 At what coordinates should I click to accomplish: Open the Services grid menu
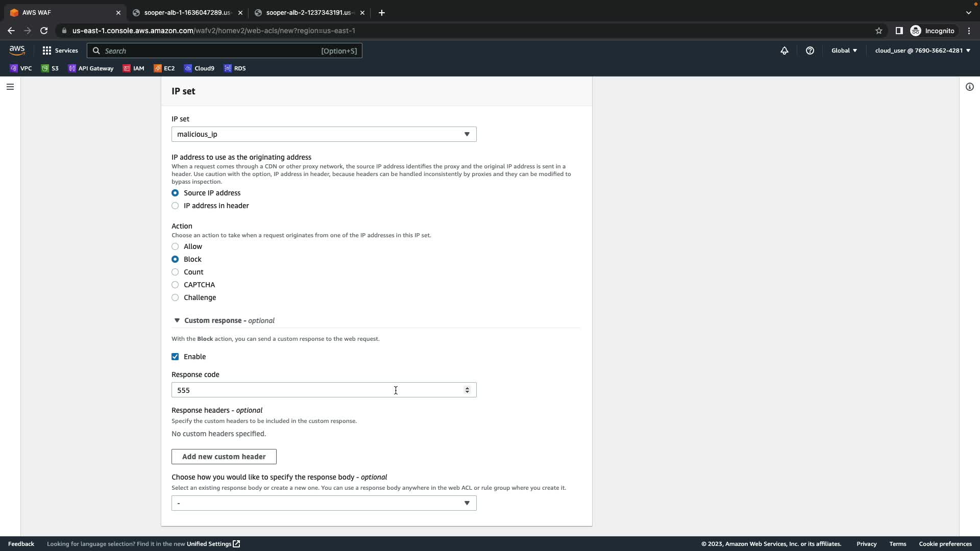pos(60,51)
